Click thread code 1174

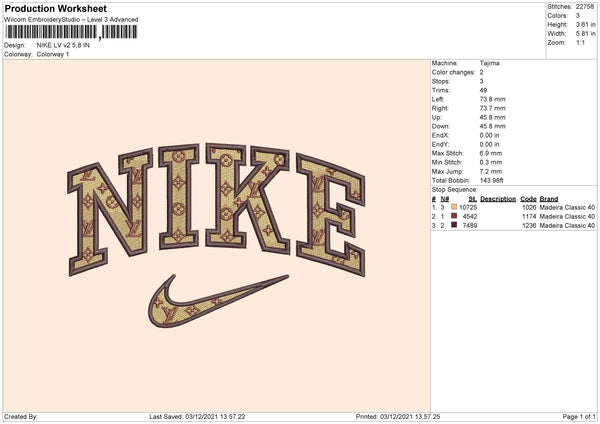(x=529, y=217)
